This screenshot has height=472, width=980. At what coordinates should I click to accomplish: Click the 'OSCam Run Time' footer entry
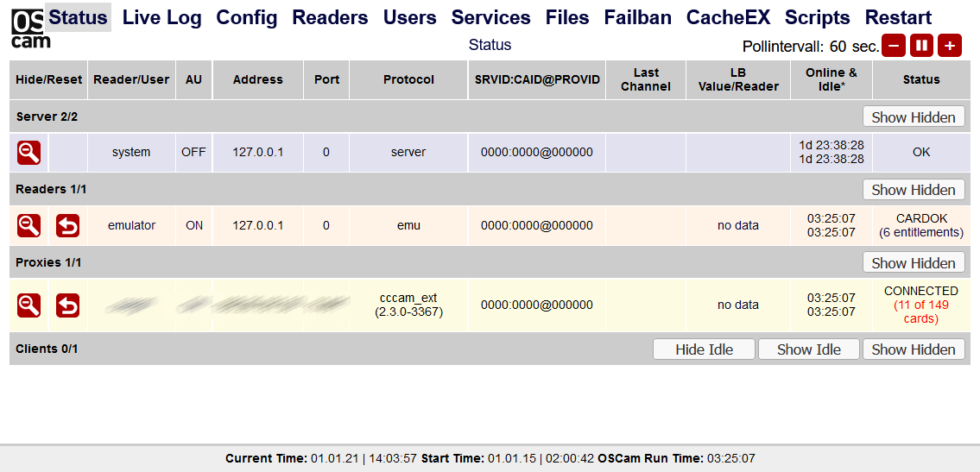click(x=676, y=459)
